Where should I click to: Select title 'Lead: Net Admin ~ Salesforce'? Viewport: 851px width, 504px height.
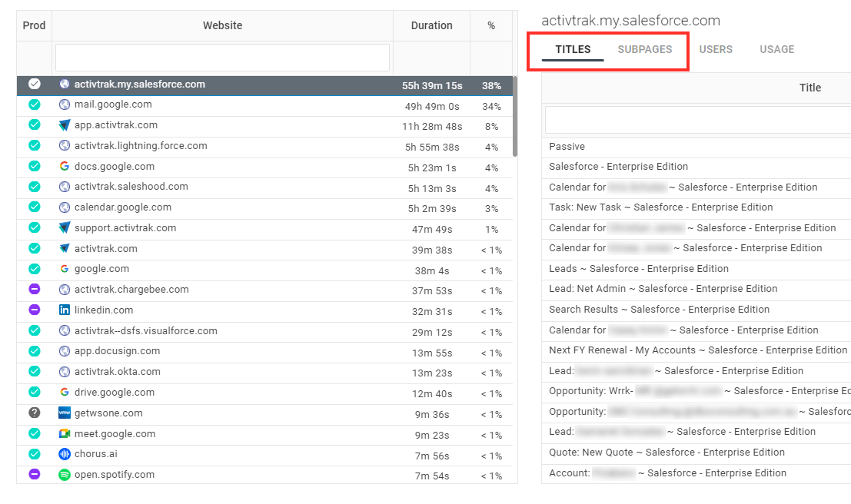(696, 289)
